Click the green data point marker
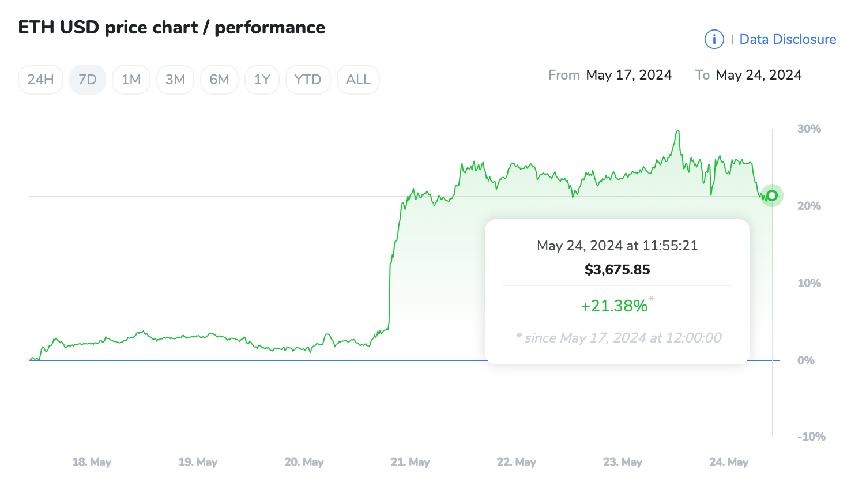Screen dimensions: 851x504 [772, 195]
